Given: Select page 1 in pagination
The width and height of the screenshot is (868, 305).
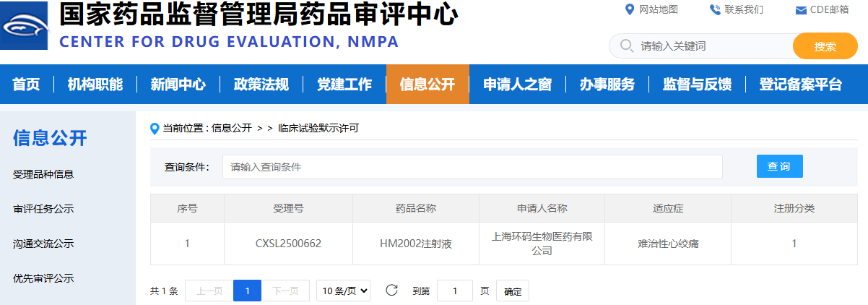Looking at the screenshot, I should pos(247,291).
